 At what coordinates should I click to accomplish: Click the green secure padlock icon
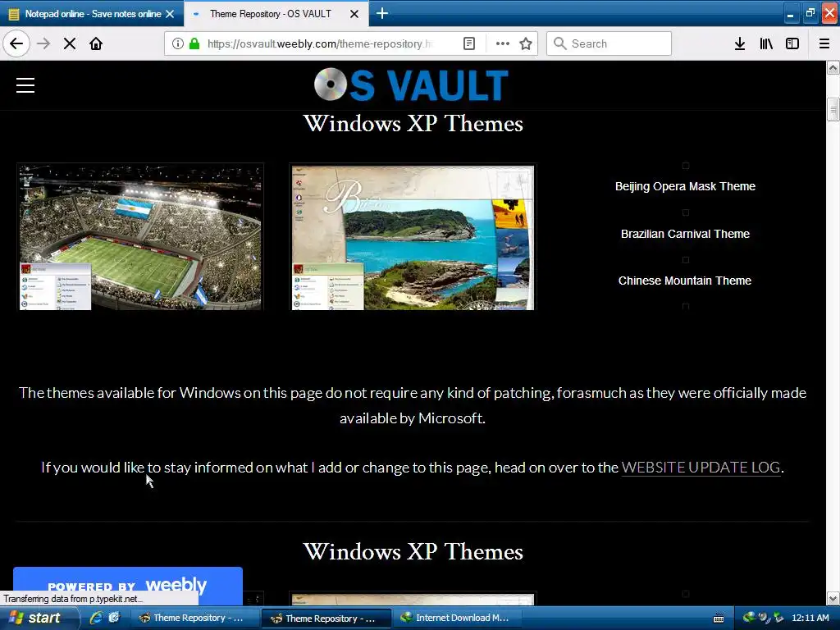click(194, 43)
